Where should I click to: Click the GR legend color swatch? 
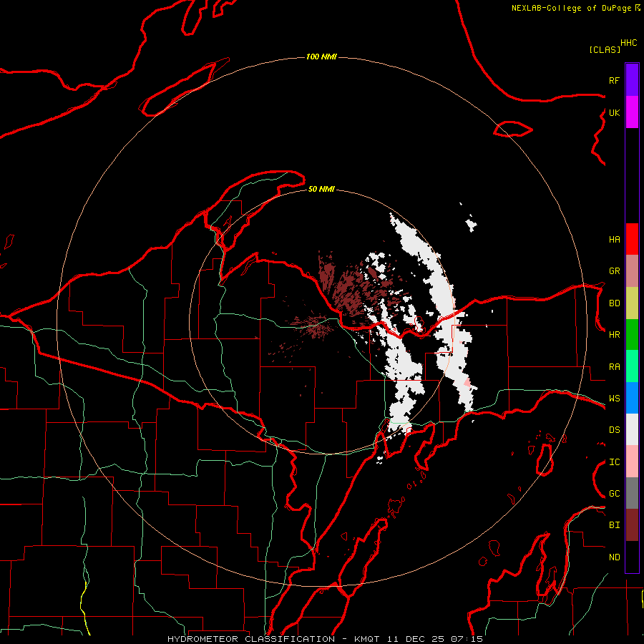[x=632, y=271]
